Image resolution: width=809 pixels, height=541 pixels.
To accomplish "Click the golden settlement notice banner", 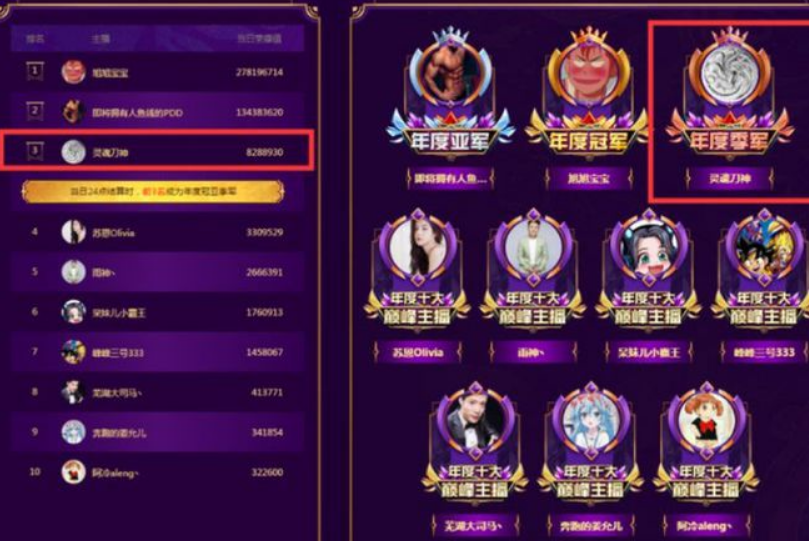I will (x=153, y=191).
